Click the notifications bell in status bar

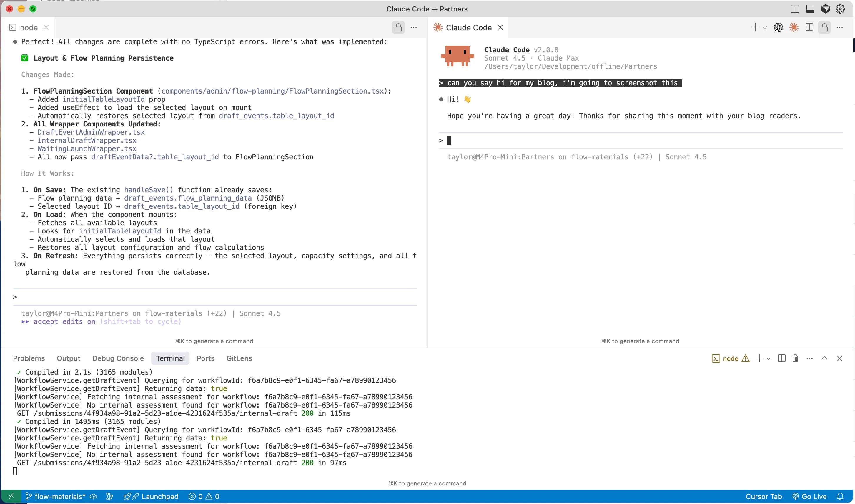(840, 497)
